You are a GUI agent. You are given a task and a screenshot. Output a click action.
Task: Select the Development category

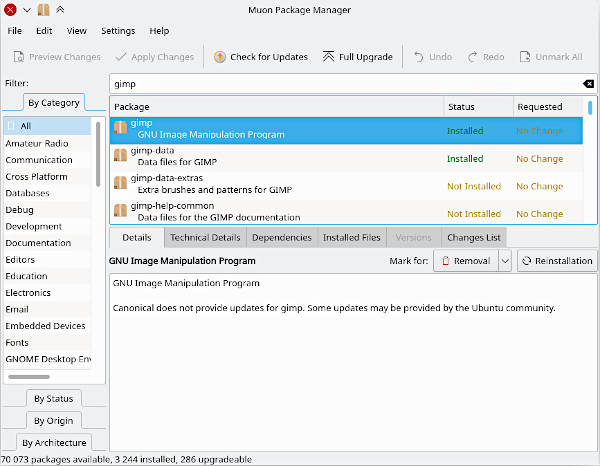click(47, 226)
